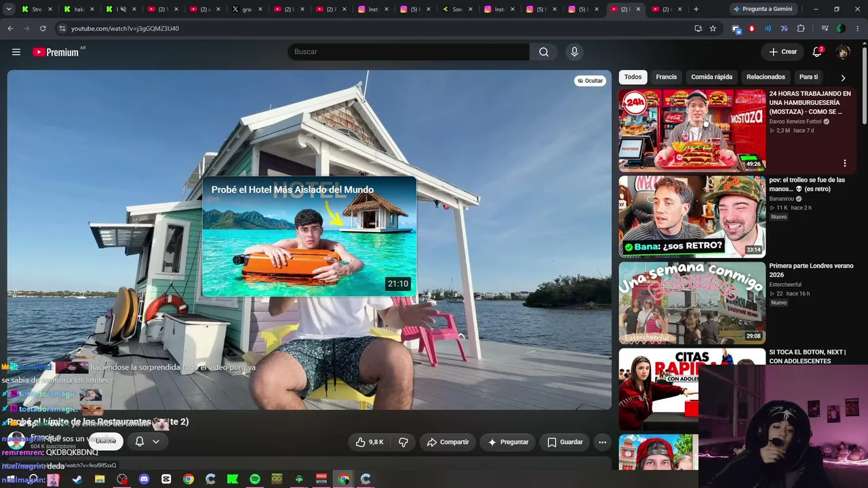The image size is (868, 488).
Task: Open the Chrome extensions puzzle menu
Action: pyautogui.click(x=801, y=28)
